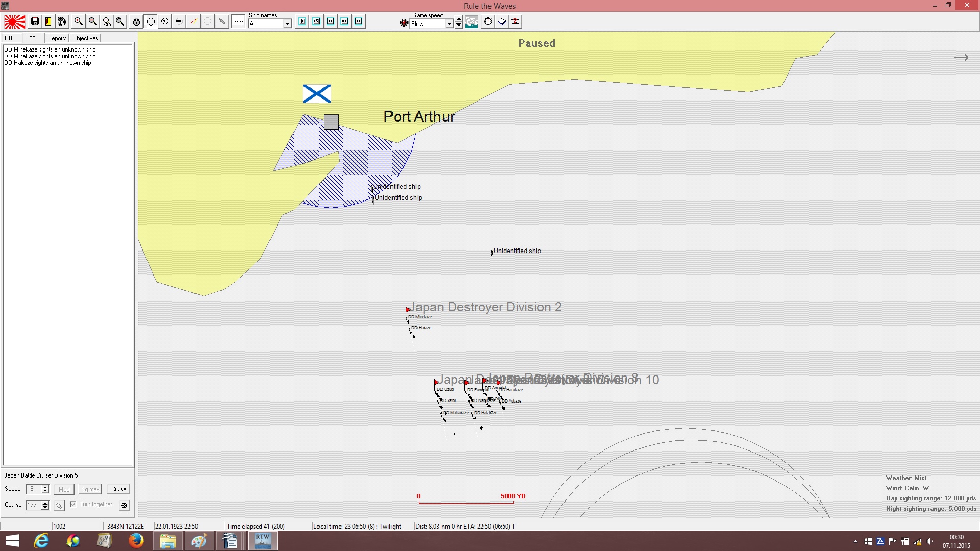Increase Speed value with spinner up arrow
The width and height of the screenshot is (980, 551).
coord(45,487)
